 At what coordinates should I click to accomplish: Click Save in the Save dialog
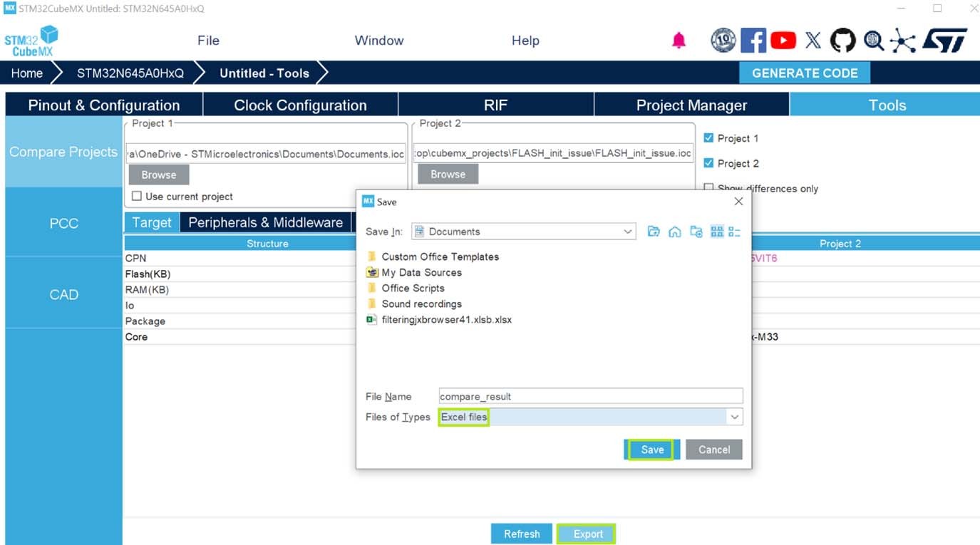652,450
